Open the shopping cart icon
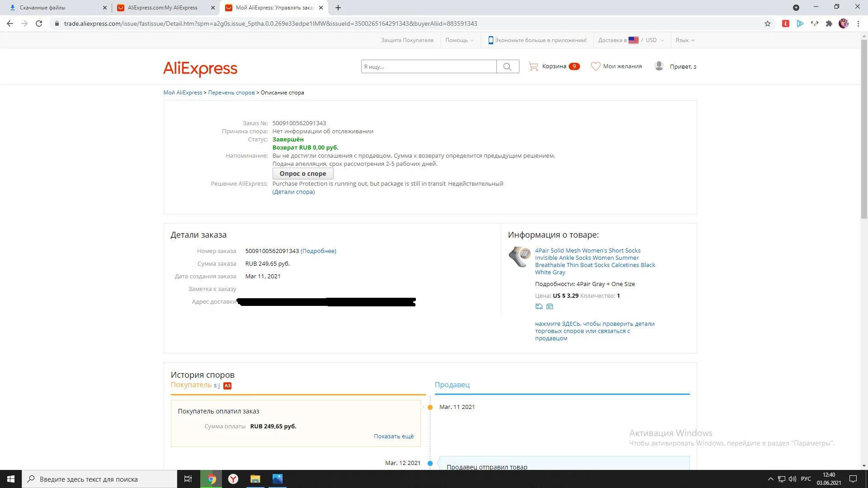The width and height of the screenshot is (868, 488). pyautogui.click(x=533, y=66)
